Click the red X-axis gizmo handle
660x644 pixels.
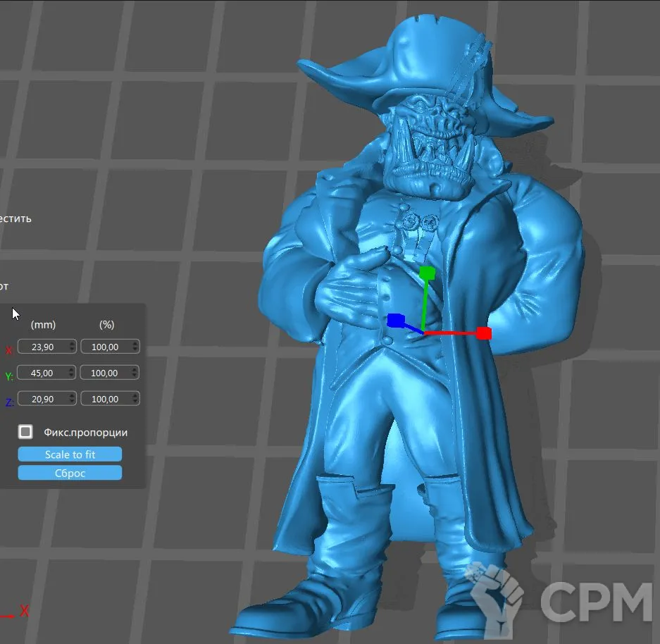[x=483, y=333]
